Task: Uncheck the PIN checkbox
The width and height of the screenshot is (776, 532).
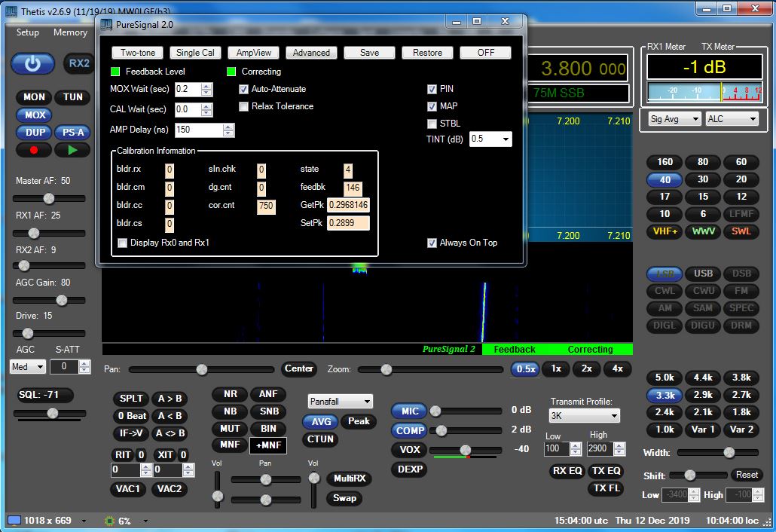Action: pyautogui.click(x=432, y=89)
